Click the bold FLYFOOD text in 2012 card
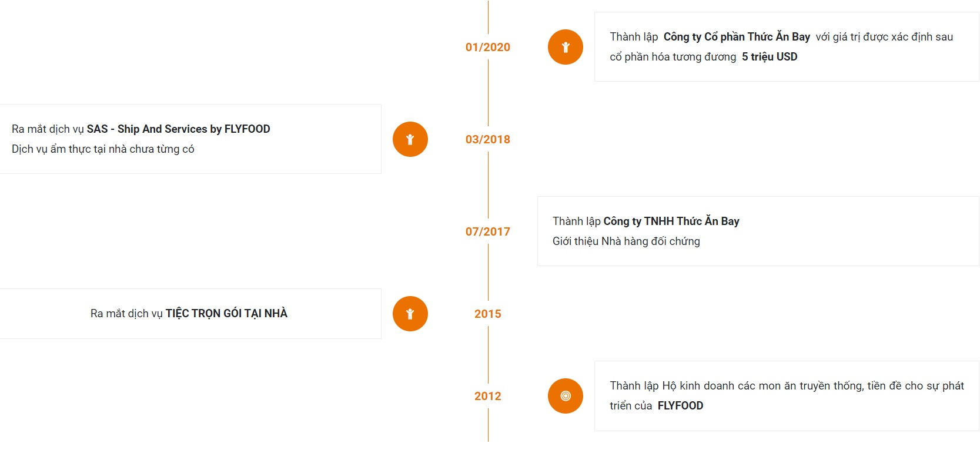Image resolution: width=980 pixels, height=450 pixels. click(x=680, y=405)
